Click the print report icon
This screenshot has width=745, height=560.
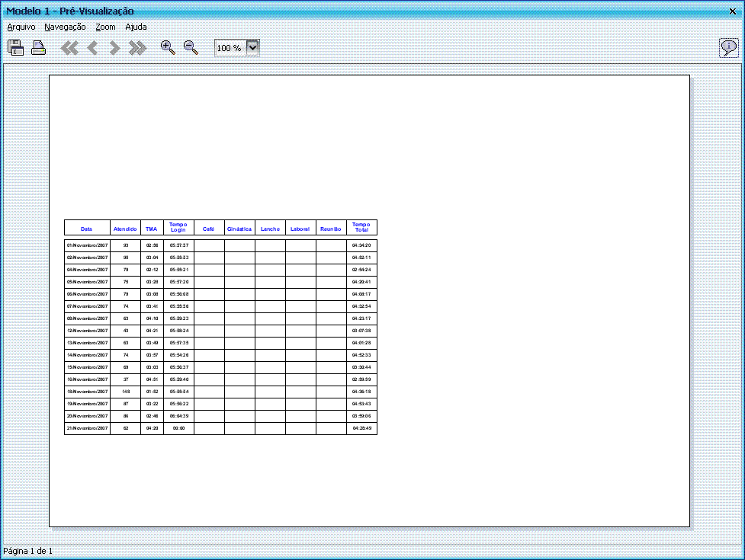point(38,48)
